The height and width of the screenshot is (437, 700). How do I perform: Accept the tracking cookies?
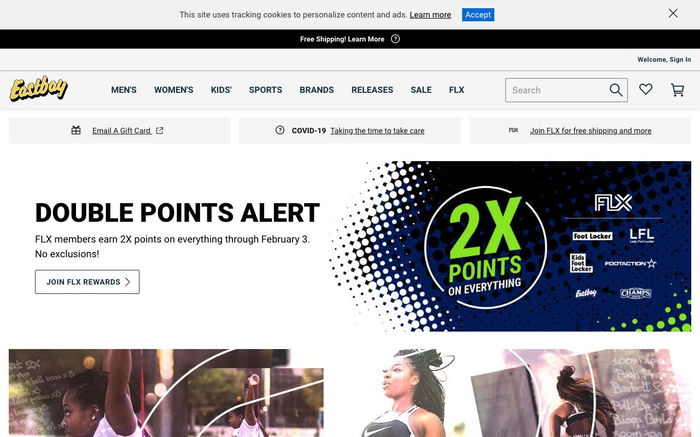pos(478,15)
